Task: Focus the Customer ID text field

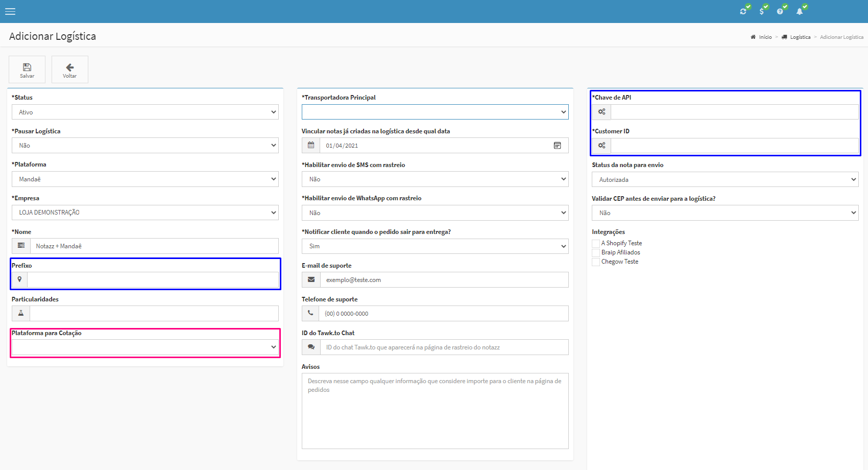Action: coord(734,146)
